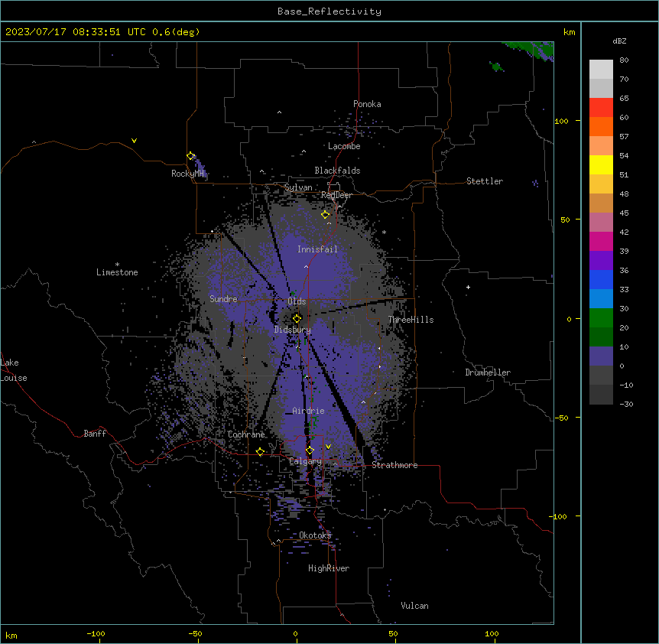
Task: Click the -50 tick on the bottom axis
Action: coord(195,633)
